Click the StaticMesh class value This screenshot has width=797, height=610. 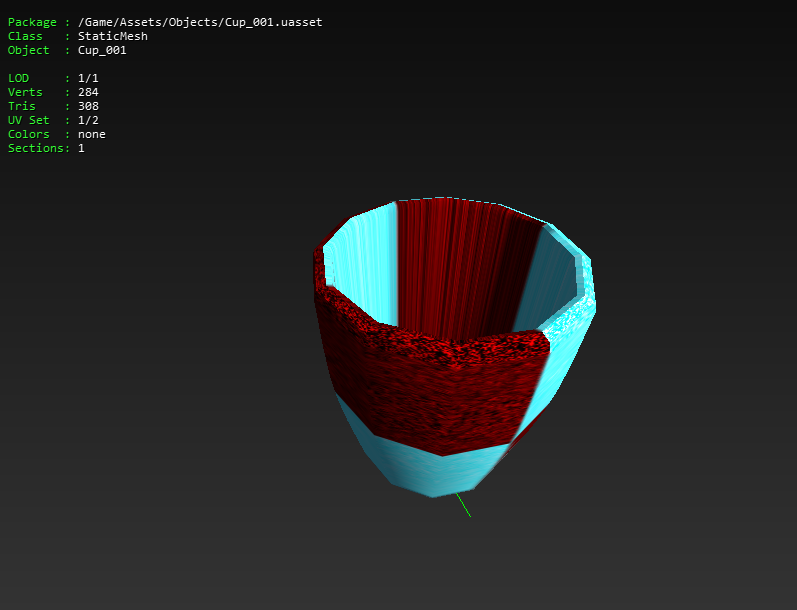[113, 36]
